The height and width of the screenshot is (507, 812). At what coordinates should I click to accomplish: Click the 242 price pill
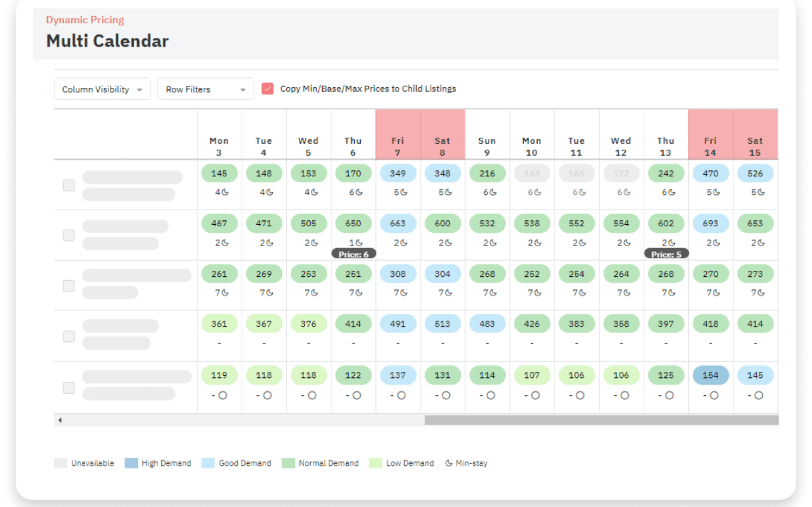pos(666,174)
